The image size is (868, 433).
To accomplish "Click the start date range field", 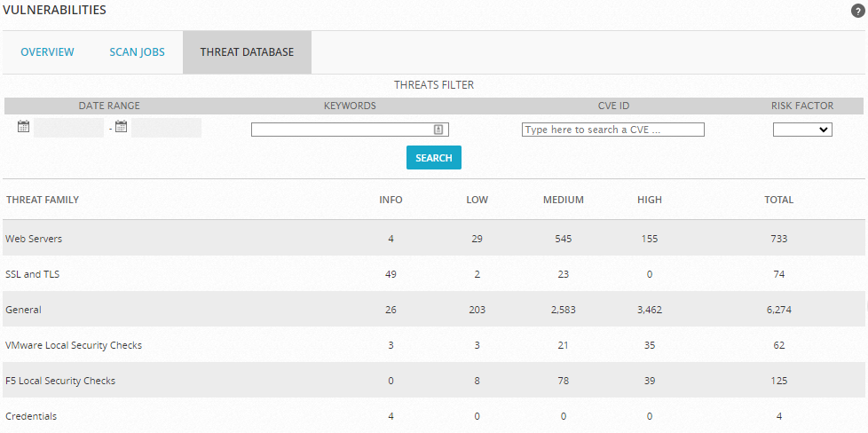I will 68,128.
